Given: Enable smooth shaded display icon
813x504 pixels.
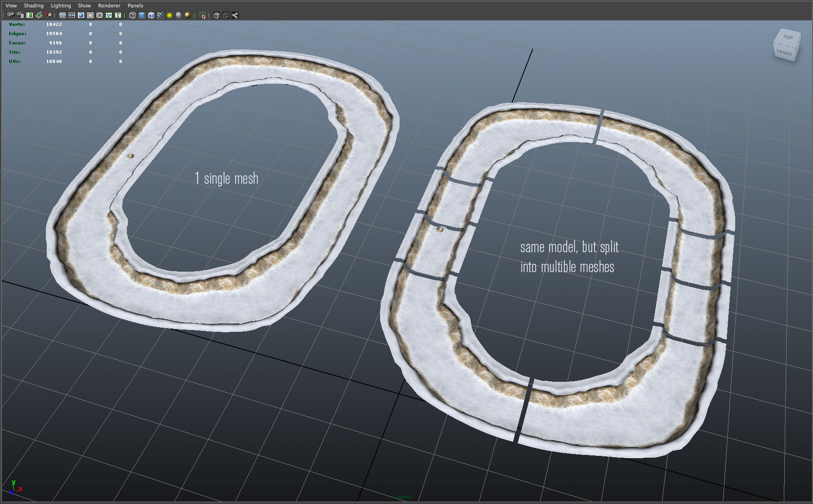Looking at the screenshot, I should tap(142, 15).
